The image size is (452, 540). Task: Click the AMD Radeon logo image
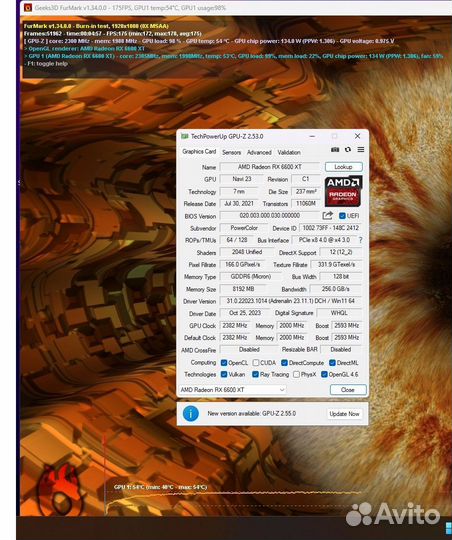[x=343, y=191]
